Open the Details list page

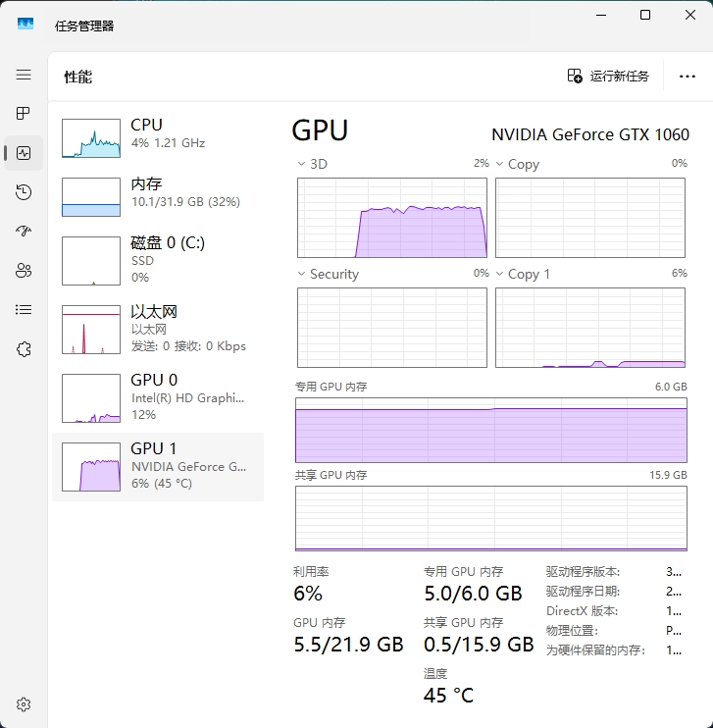click(24, 310)
